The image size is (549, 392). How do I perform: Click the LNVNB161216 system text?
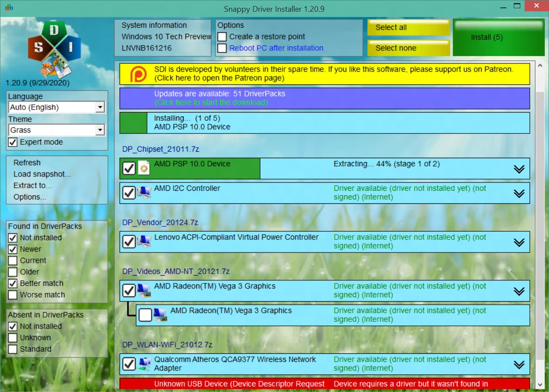147,48
